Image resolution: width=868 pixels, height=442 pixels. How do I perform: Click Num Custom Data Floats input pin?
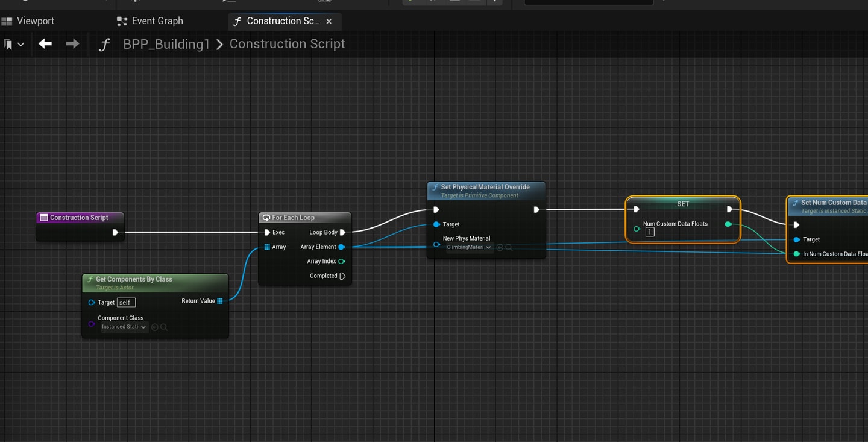click(x=637, y=229)
